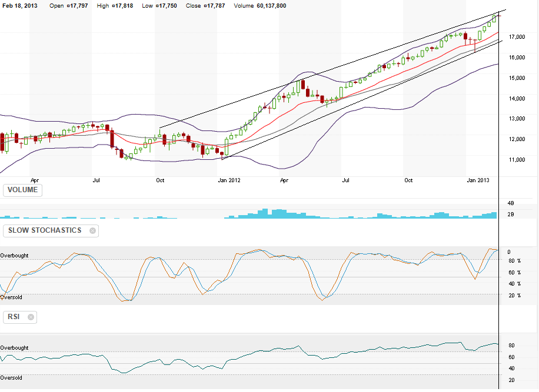539x392 pixels.
Task: Close the RSI indicator with its X icon
Action: point(31,317)
